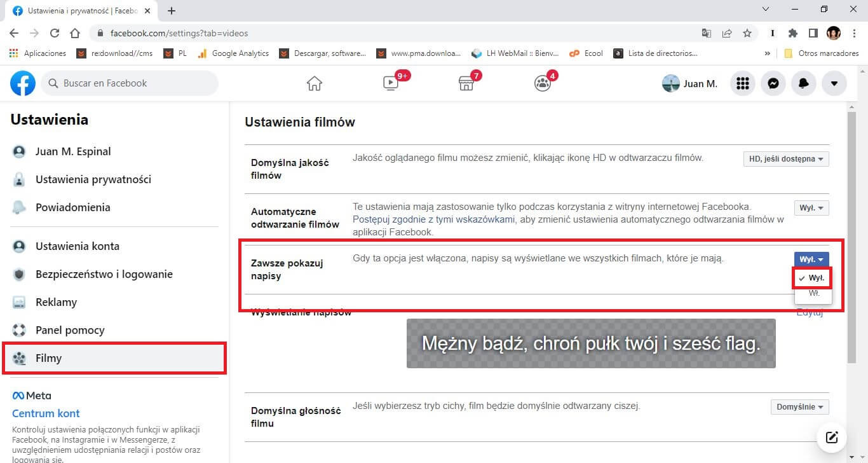Reload the current page
The height and width of the screenshot is (463, 868).
point(55,33)
